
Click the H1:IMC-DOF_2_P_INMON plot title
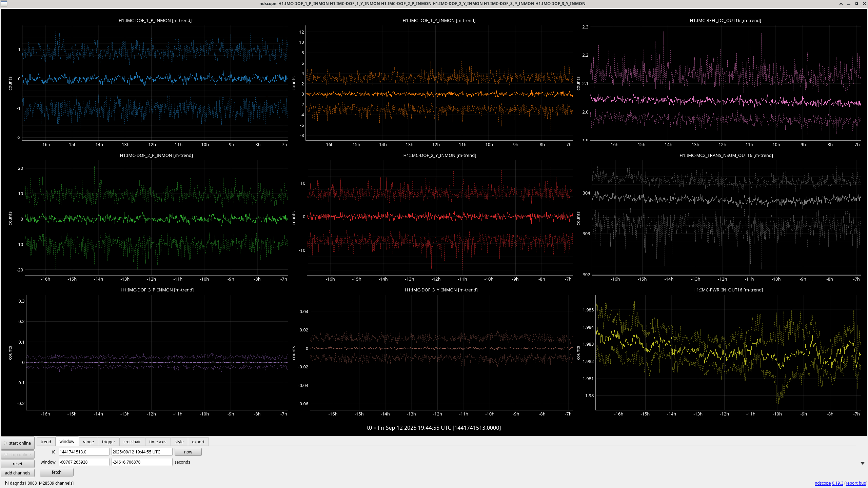tap(156, 156)
